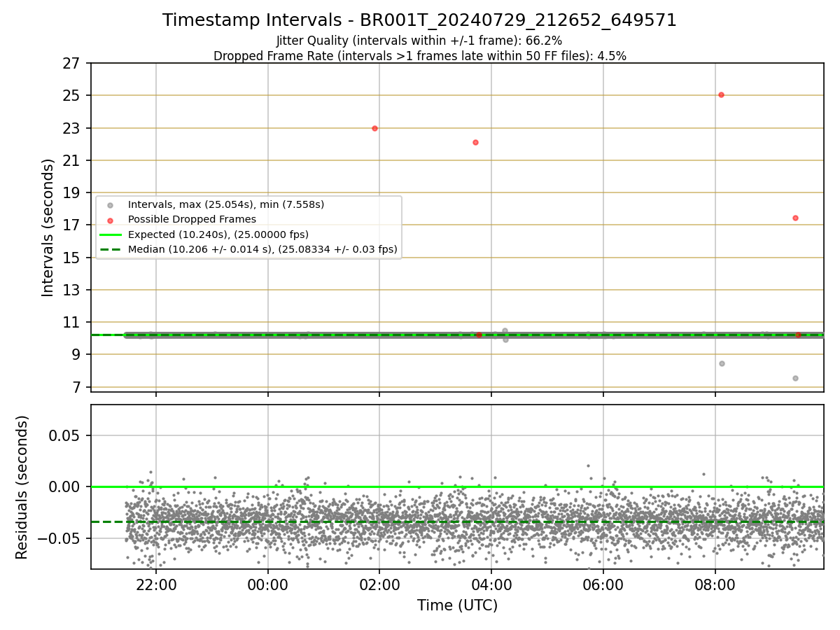The image size is (840, 630).
Task: Click the red dropped-frame point at 23 seconds near 02:00
Action: 374,128
